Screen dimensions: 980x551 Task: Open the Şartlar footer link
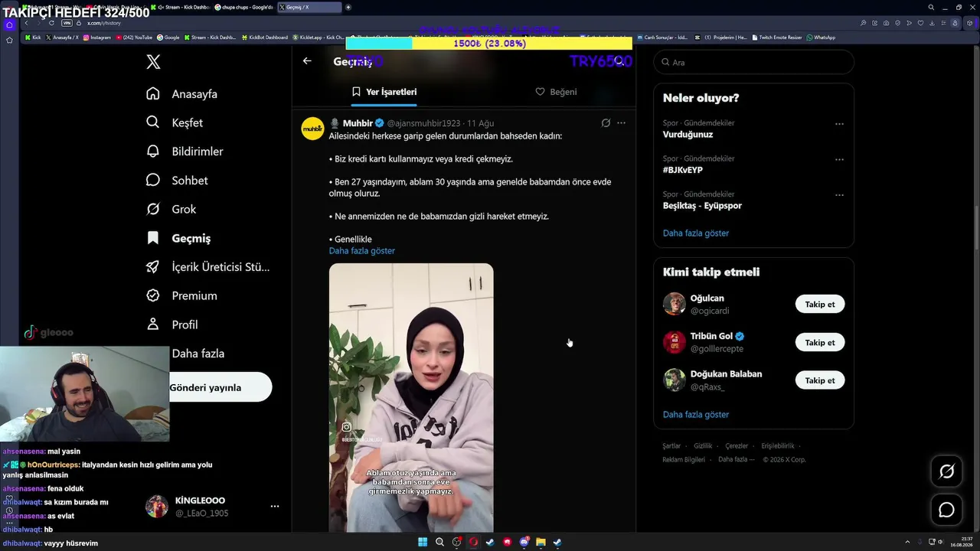671,446
